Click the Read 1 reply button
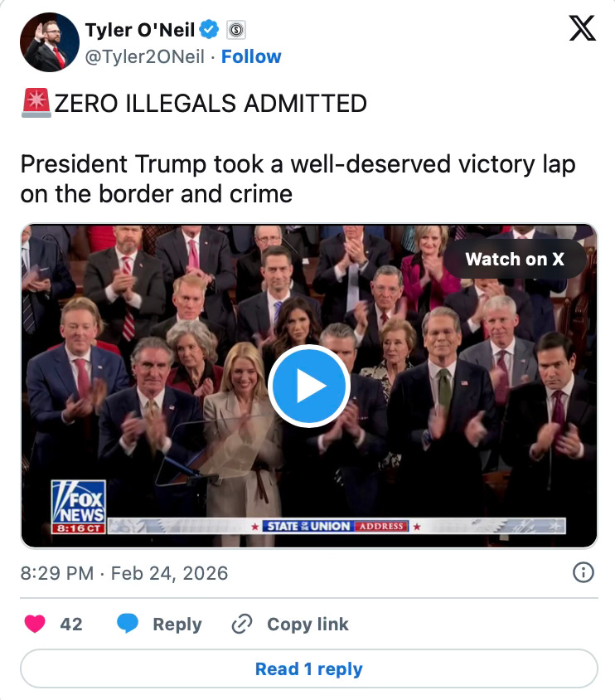Viewport: 615px width, 700px height. [308, 668]
